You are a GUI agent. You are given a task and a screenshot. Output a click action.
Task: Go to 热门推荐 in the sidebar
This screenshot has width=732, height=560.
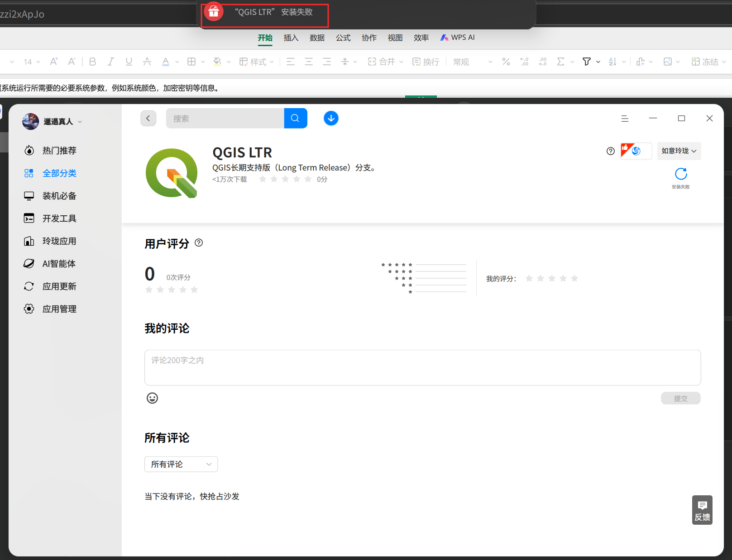pos(59,151)
